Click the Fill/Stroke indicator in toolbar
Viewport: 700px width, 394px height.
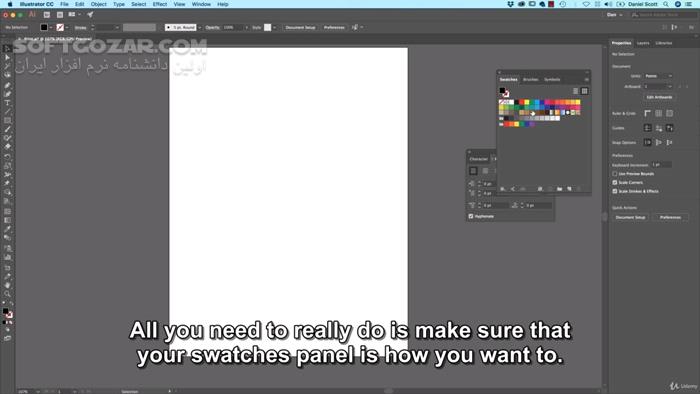pyautogui.click(x=7, y=312)
